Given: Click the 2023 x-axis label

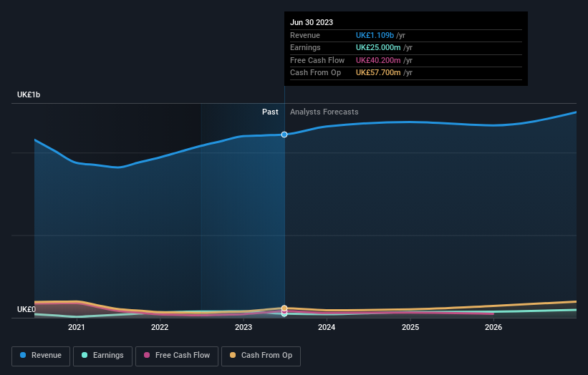Looking at the screenshot, I should tap(244, 327).
